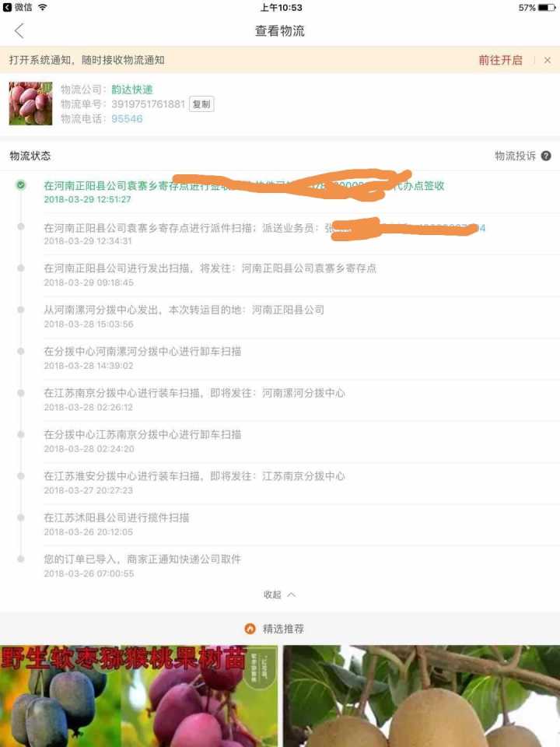Viewport: 560px width, 747px height.
Task: Open the 野生软枣猕猴桃果树苗 recommended product
Action: (x=138, y=696)
